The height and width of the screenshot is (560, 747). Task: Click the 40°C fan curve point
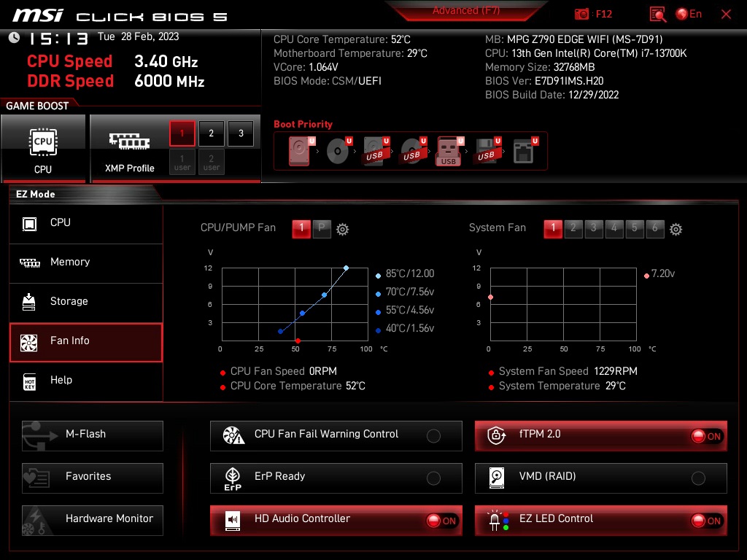pyautogui.click(x=281, y=332)
